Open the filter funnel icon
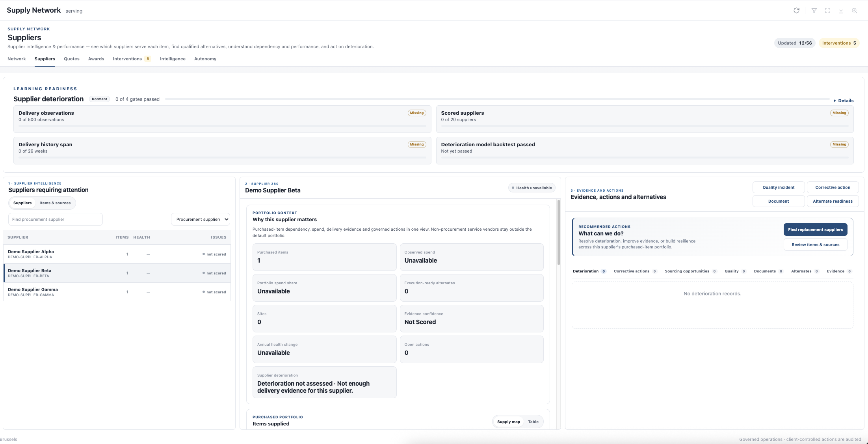This screenshot has width=868, height=444. coord(814,11)
